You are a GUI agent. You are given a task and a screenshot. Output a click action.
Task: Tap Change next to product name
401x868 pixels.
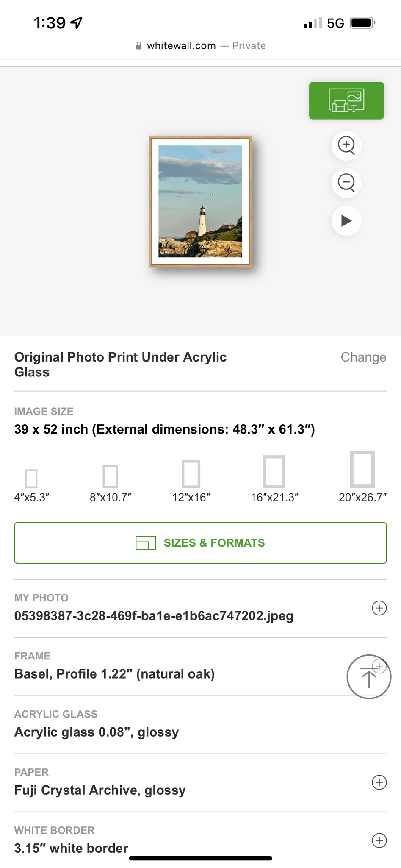(363, 357)
